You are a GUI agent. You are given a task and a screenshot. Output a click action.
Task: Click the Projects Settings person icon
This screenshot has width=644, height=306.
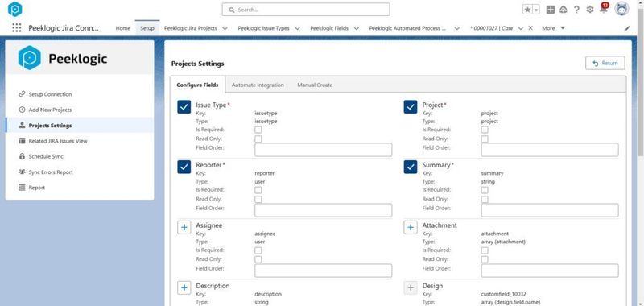23,126
